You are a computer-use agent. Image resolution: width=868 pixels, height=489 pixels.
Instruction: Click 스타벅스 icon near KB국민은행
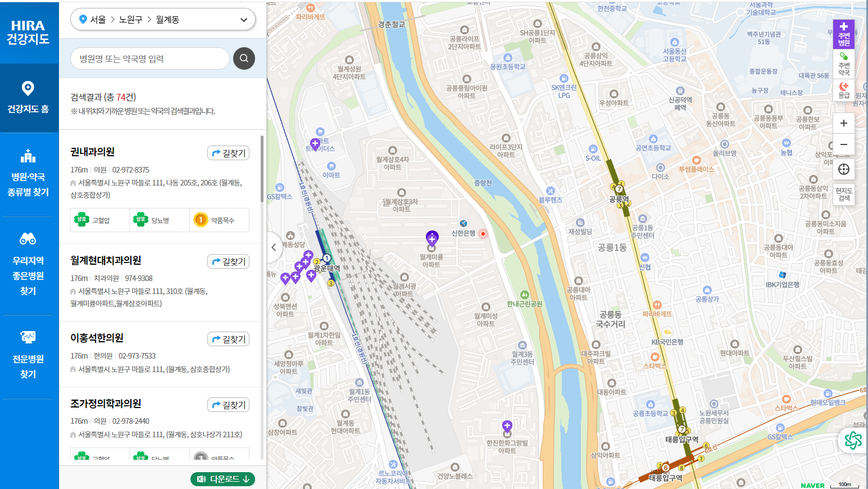click(655, 357)
